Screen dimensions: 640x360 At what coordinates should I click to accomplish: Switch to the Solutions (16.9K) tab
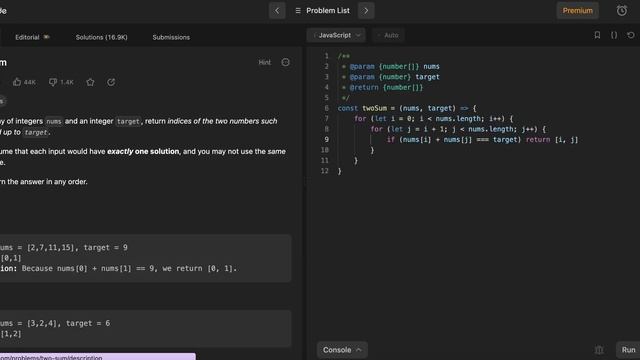point(101,37)
